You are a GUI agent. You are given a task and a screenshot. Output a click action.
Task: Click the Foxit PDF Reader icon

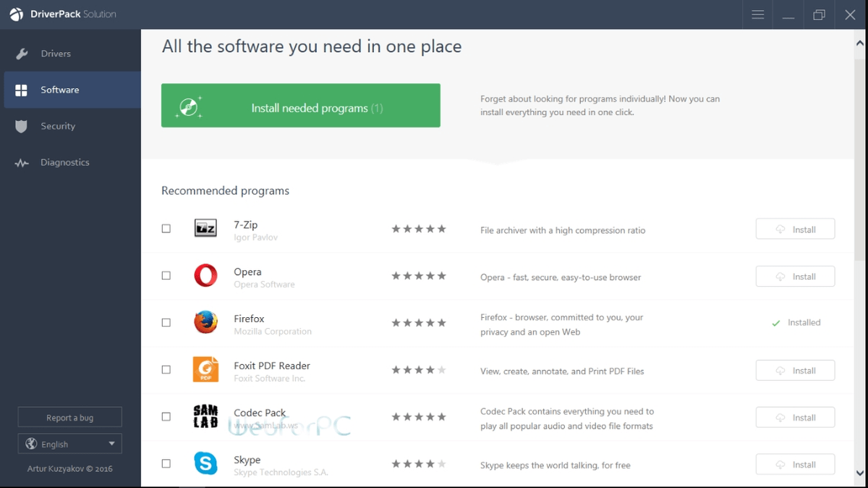(205, 369)
